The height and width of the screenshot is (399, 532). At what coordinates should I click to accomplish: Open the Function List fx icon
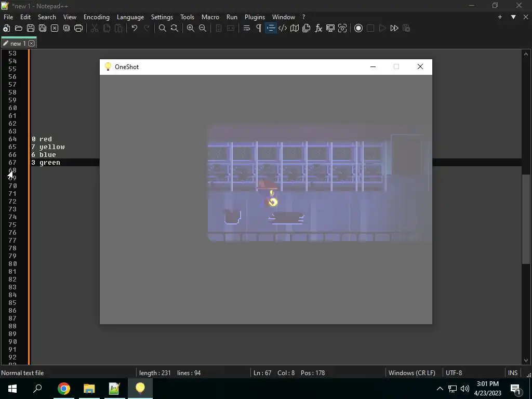click(x=318, y=28)
